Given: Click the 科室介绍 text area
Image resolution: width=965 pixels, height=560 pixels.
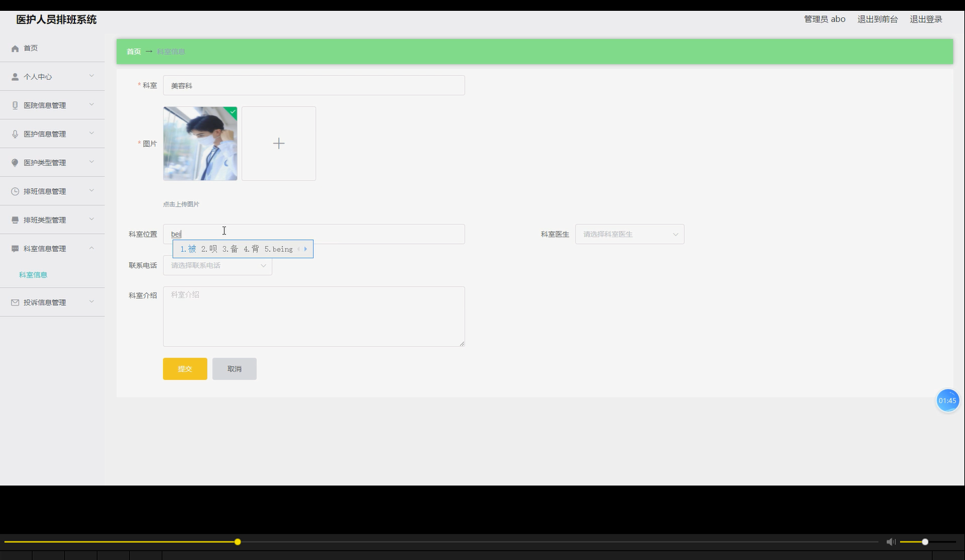Looking at the screenshot, I should [314, 316].
